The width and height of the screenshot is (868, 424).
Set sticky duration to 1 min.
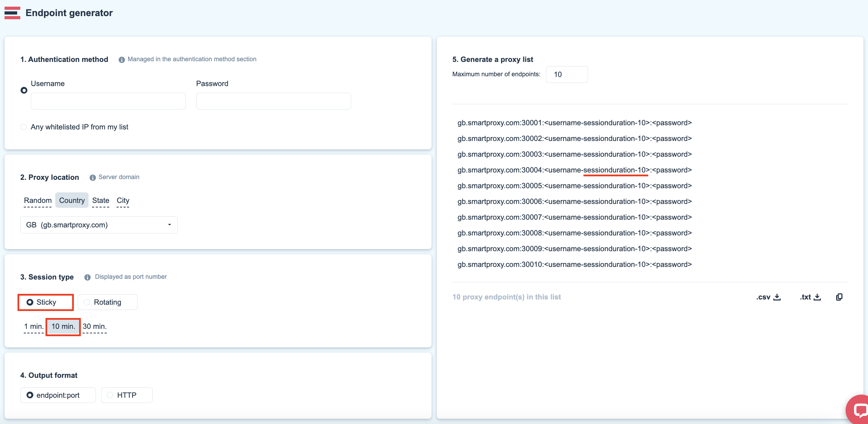34,326
